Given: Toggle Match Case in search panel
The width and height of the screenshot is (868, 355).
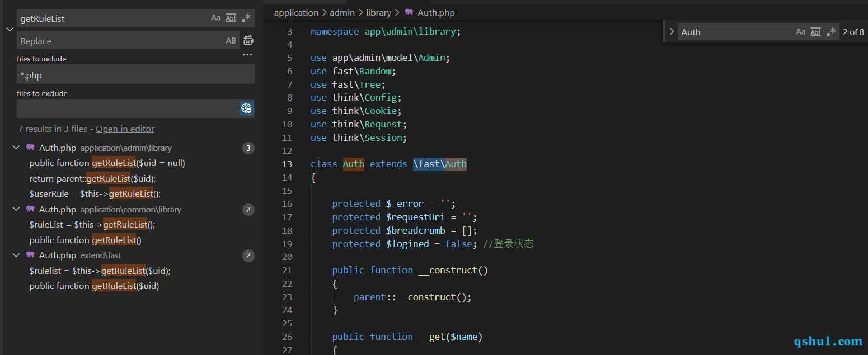Looking at the screenshot, I should (x=215, y=18).
